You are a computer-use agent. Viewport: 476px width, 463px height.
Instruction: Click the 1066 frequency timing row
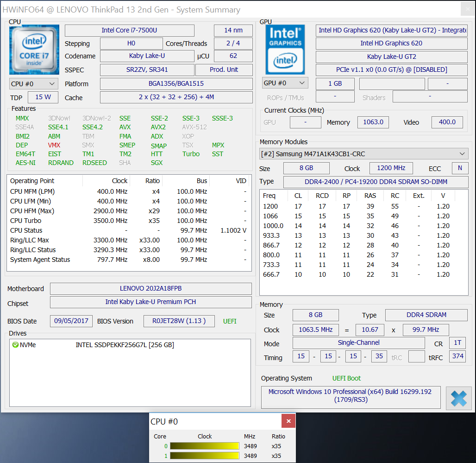(x=363, y=216)
